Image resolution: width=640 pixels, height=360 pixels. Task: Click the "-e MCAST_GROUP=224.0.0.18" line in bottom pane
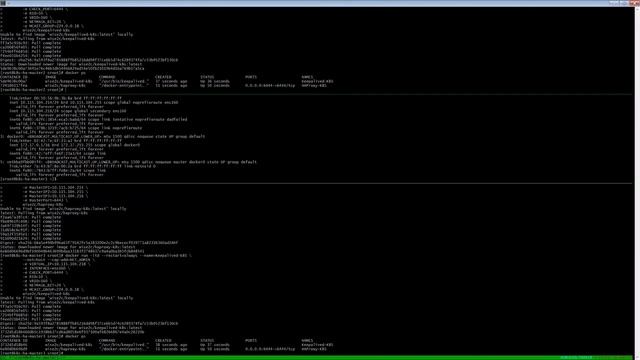(x=53, y=289)
